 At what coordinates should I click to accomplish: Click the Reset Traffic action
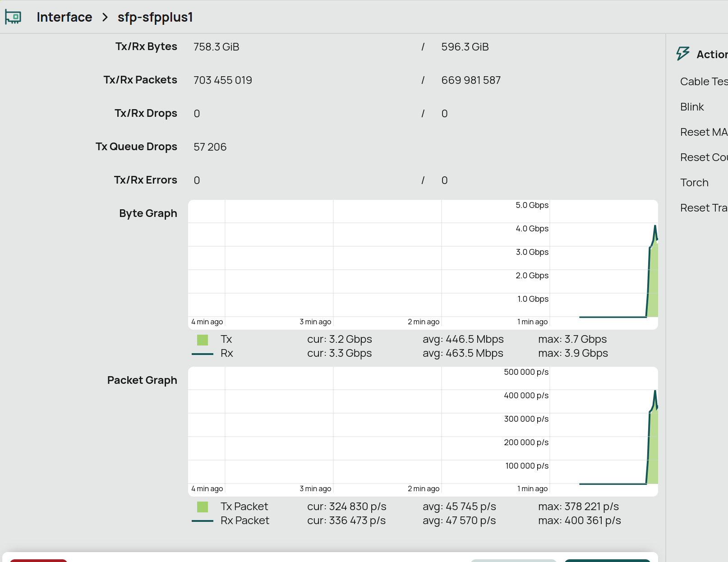click(704, 208)
